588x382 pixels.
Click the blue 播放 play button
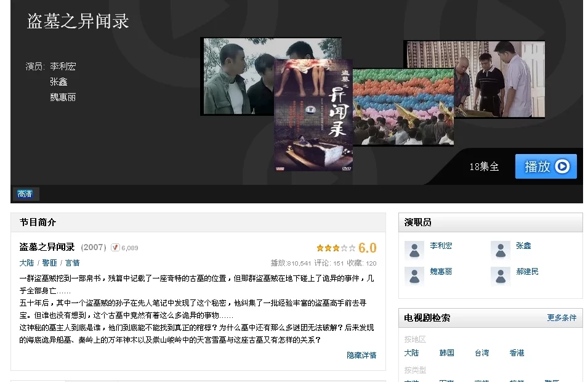point(546,166)
